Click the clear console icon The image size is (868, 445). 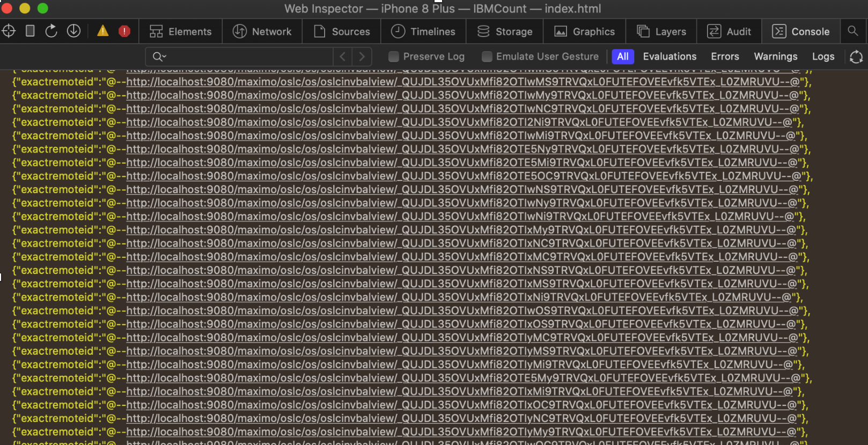(x=856, y=56)
